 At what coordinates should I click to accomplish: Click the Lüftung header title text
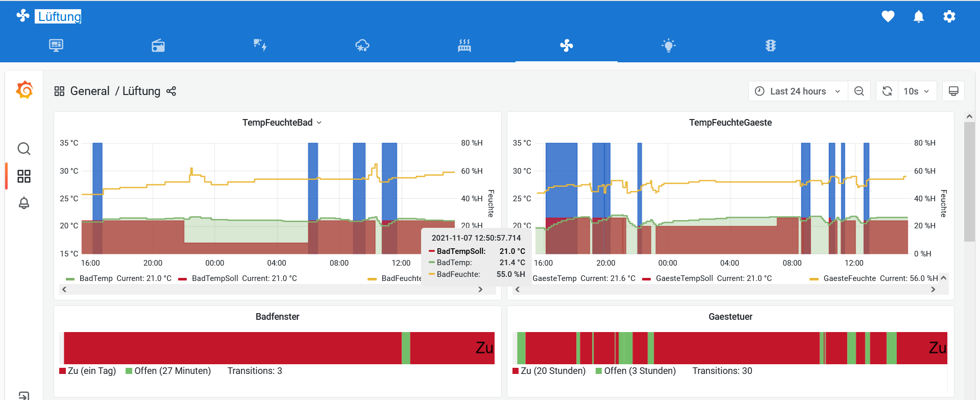pos(59,16)
